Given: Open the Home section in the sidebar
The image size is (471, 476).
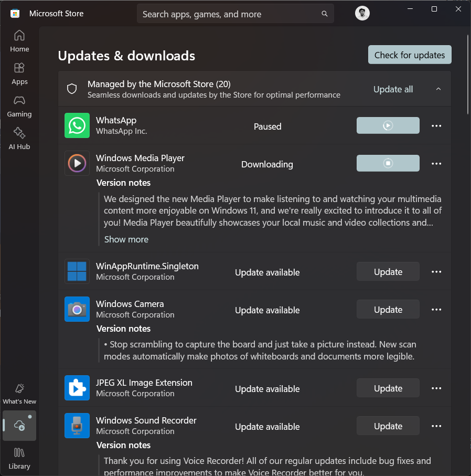Looking at the screenshot, I should (19, 41).
